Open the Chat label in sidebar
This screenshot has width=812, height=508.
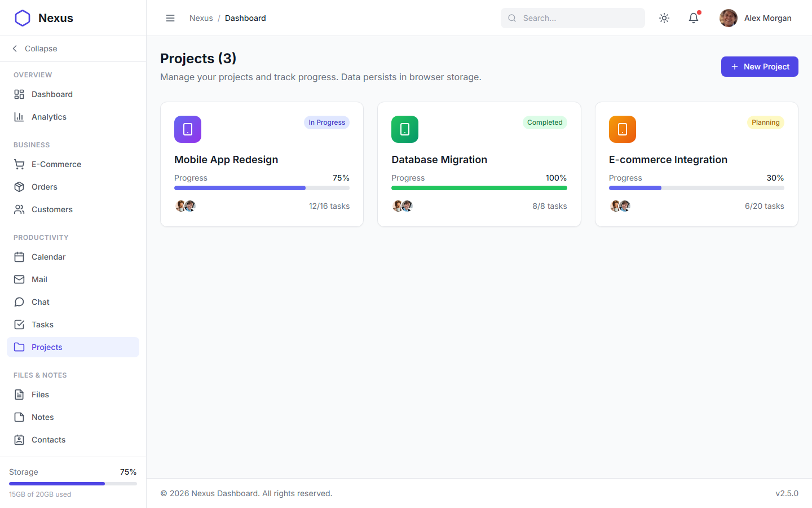[x=41, y=302]
